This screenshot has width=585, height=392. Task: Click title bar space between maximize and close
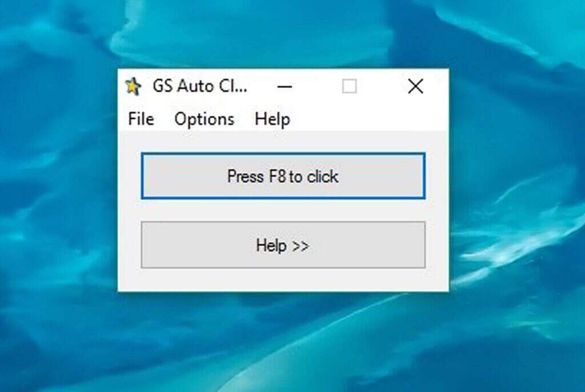(x=382, y=87)
